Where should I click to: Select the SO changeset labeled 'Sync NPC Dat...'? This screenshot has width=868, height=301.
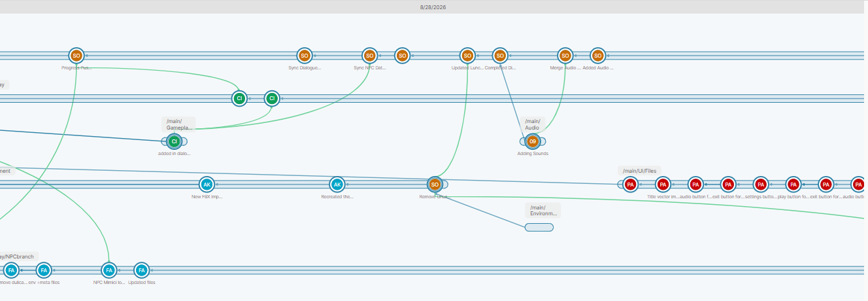369,56
